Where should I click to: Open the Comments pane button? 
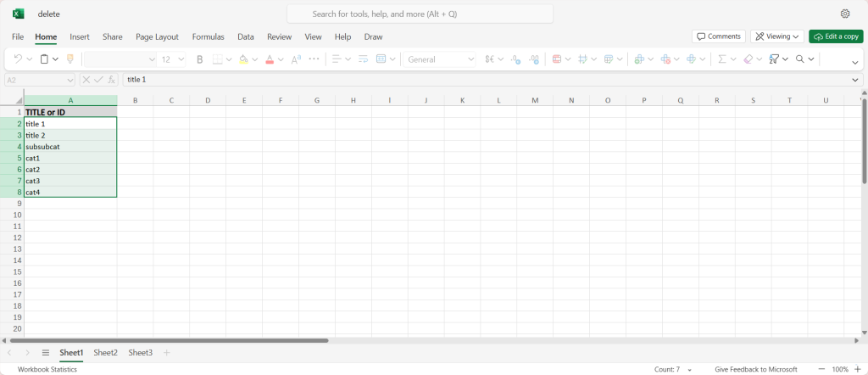click(x=718, y=36)
